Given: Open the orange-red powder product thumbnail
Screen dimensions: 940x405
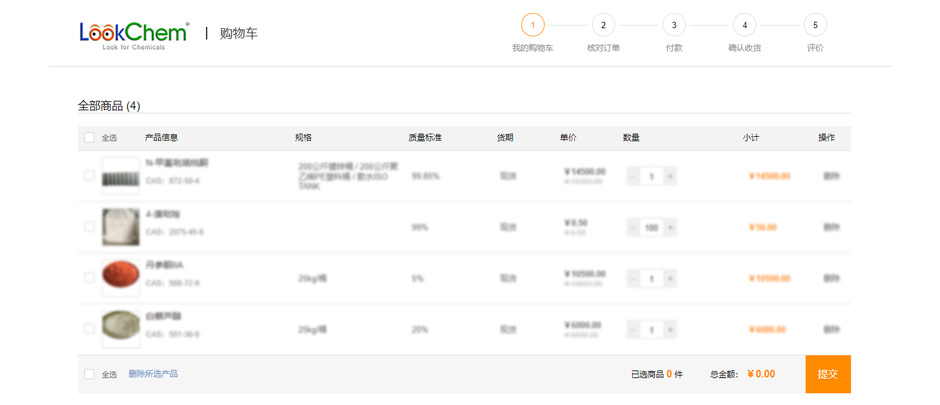Looking at the screenshot, I should 120,277.
